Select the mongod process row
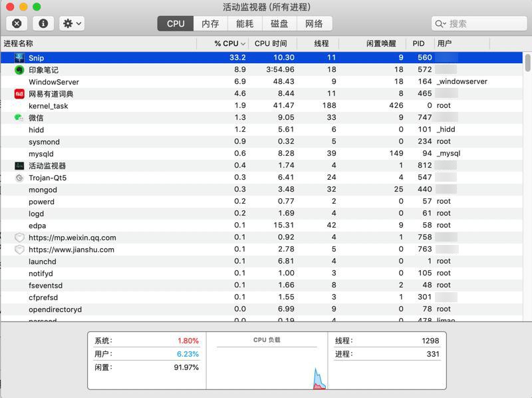Viewport: 532px width, 398px height. (x=261, y=190)
